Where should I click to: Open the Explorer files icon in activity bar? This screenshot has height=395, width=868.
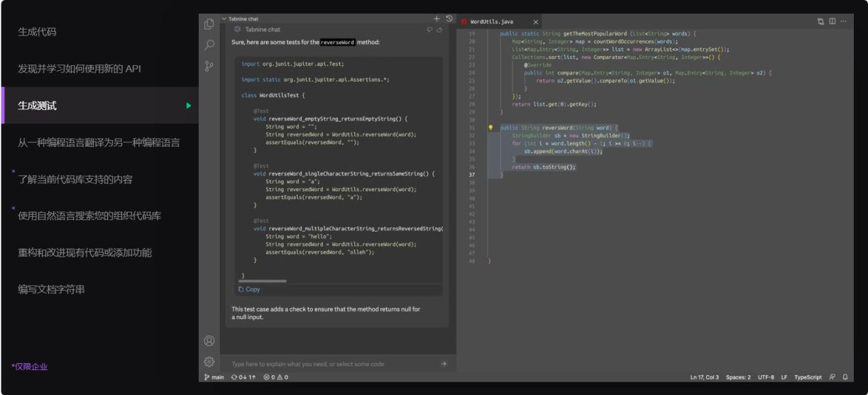coord(209,23)
